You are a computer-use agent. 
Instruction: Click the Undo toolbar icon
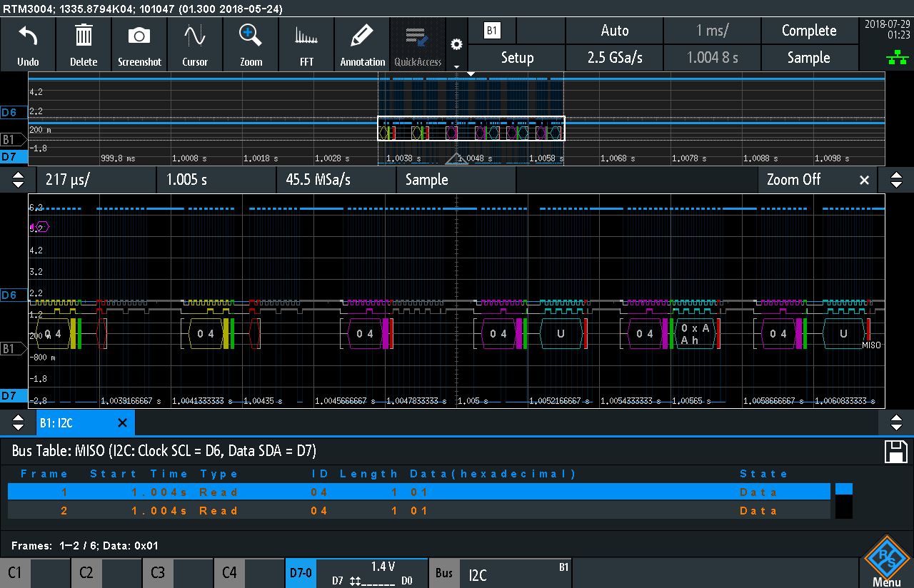coord(28,44)
